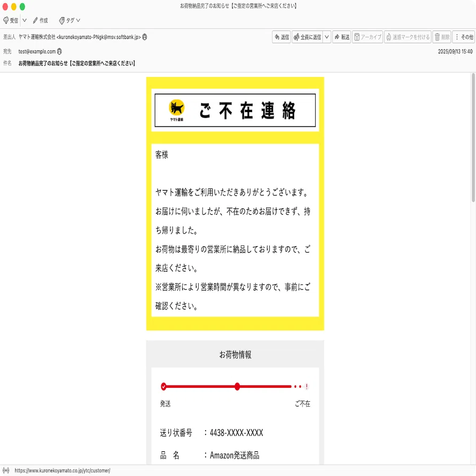Click the 作成 (Compose) pencil button
This screenshot has width=476, height=476.
[x=41, y=20]
